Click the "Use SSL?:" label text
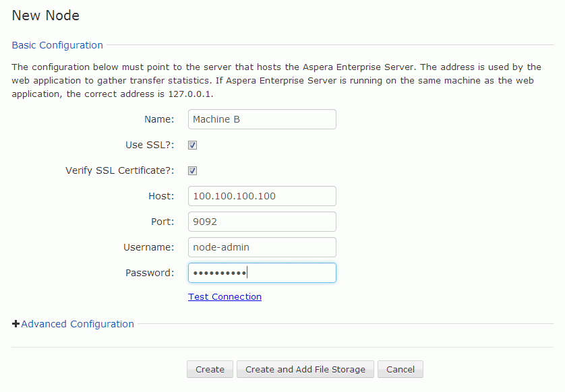The width and height of the screenshot is (565, 392). pyautogui.click(x=150, y=145)
